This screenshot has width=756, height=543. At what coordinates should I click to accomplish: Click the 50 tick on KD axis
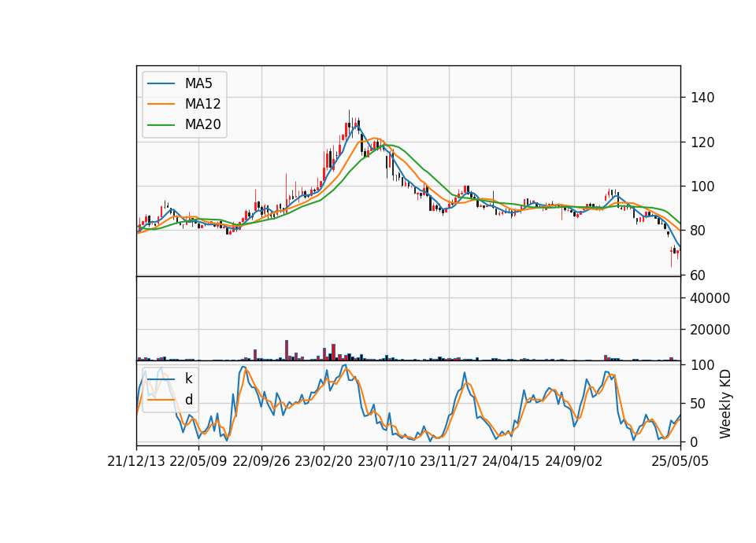[699, 404]
